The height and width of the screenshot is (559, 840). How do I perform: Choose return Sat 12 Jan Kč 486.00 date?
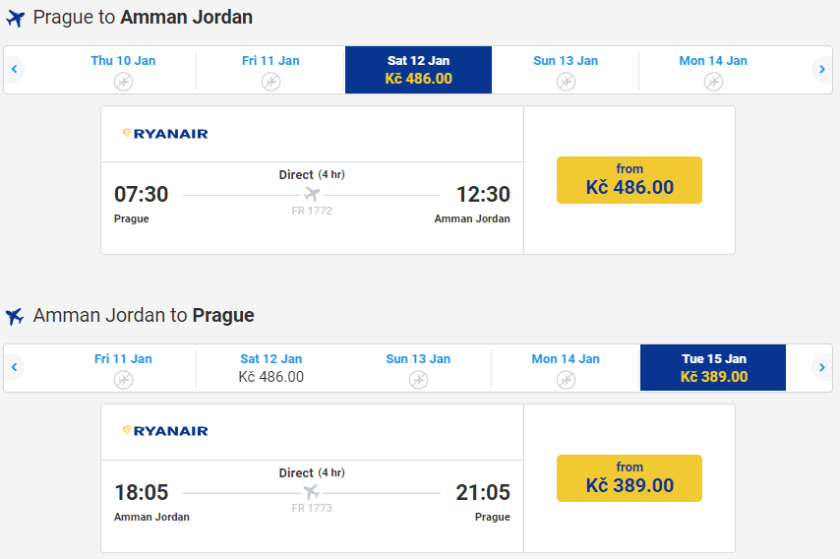pos(271,368)
